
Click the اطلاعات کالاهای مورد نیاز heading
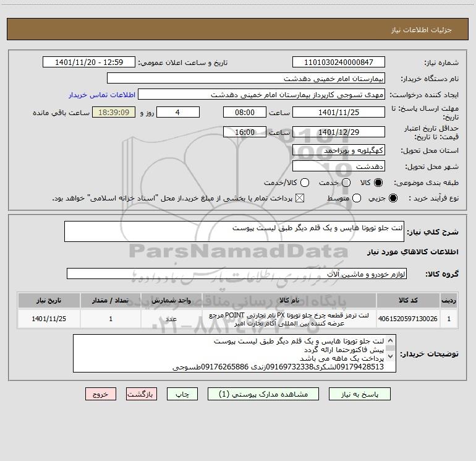click(412, 252)
